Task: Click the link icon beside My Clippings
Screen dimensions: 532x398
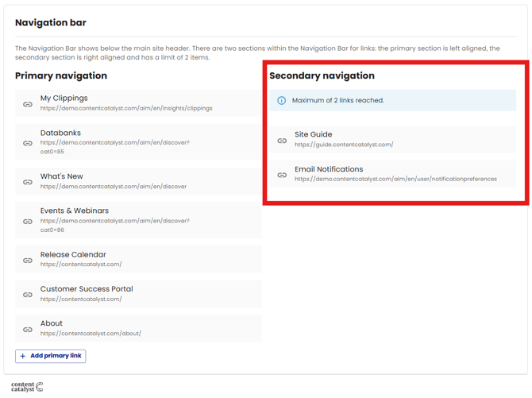Action: click(x=28, y=104)
